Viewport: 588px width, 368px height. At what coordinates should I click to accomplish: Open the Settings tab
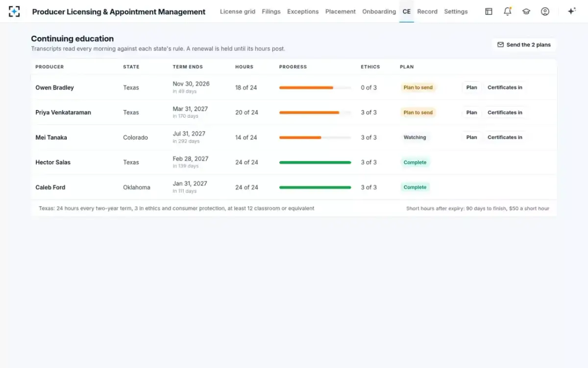456,11
